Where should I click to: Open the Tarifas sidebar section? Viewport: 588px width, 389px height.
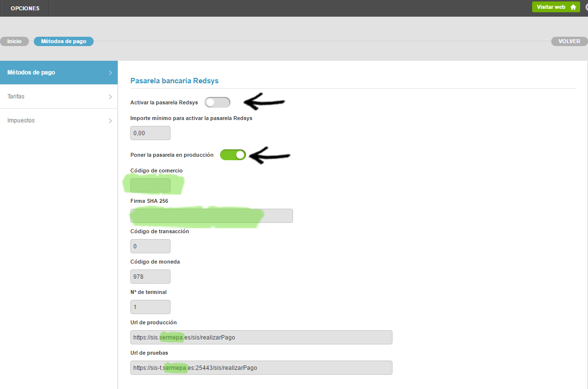click(59, 97)
